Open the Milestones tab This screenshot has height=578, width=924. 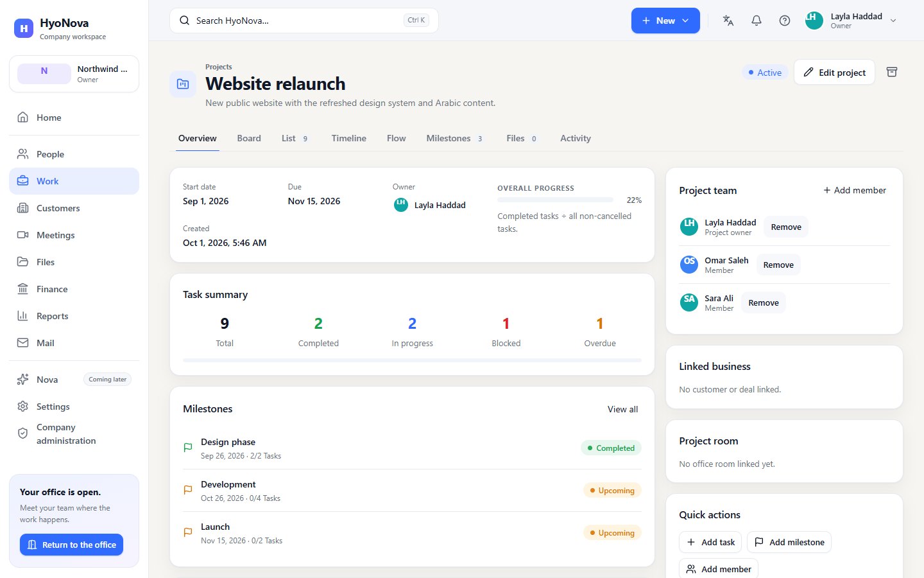[454, 138]
